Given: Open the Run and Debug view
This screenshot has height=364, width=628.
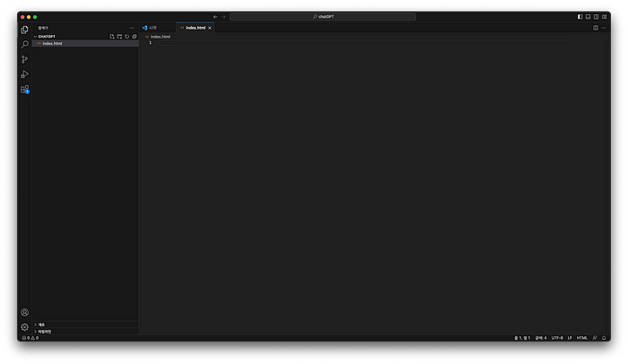Looking at the screenshot, I should [25, 74].
